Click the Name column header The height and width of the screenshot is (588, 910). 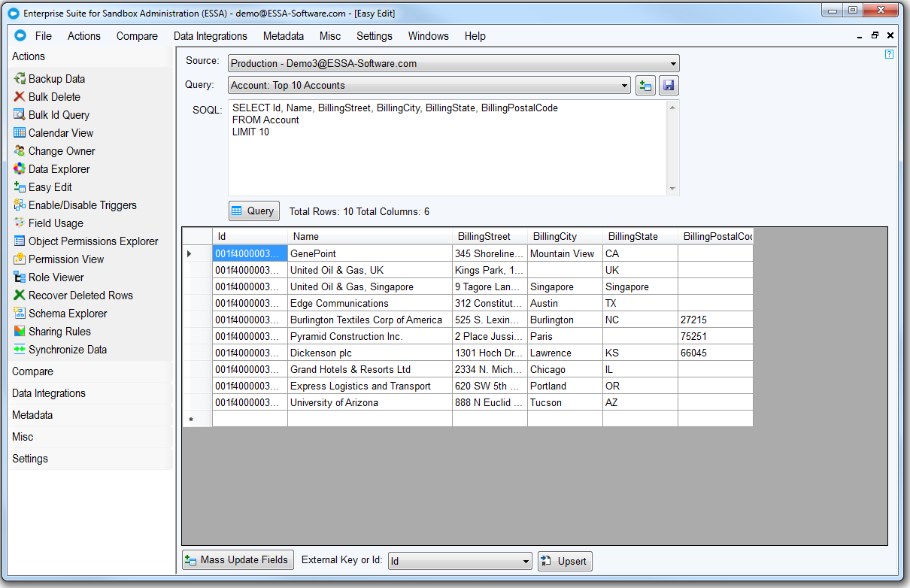(x=370, y=236)
